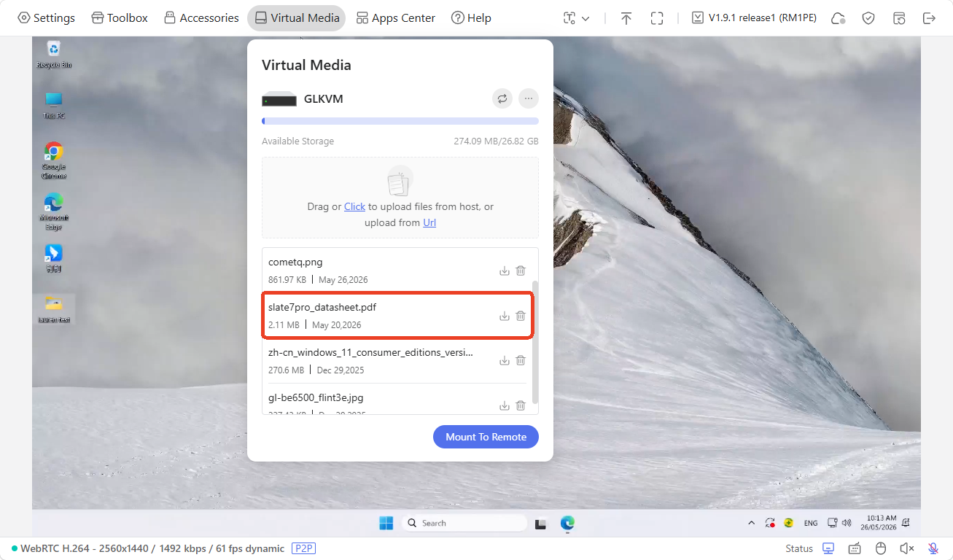Open the security shield icon
953x560 pixels.
tap(868, 18)
